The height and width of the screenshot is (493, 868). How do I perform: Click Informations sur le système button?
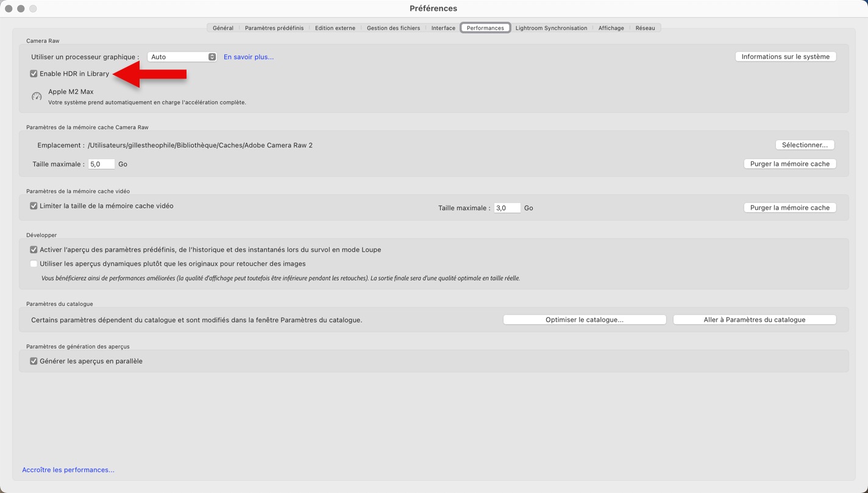tap(786, 57)
